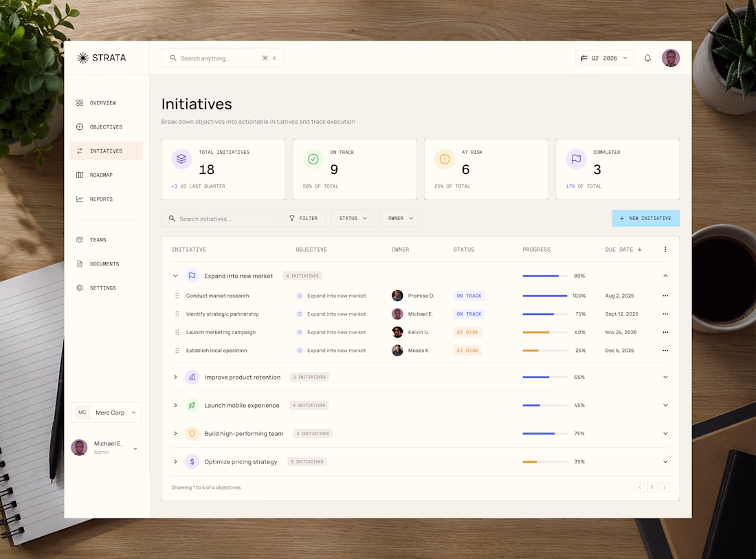
Task: Go to Objectives in sidebar
Action: pyautogui.click(x=106, y=127)
